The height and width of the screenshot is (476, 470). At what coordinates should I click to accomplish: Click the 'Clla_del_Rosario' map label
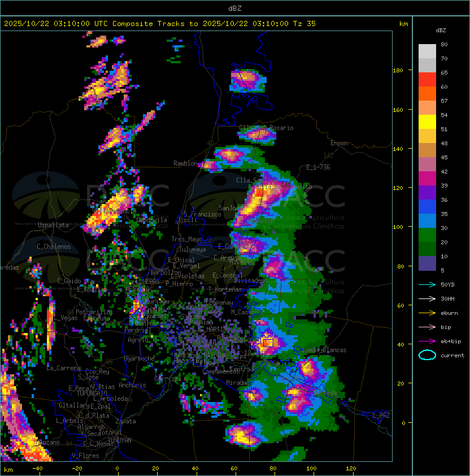point(266,128)
